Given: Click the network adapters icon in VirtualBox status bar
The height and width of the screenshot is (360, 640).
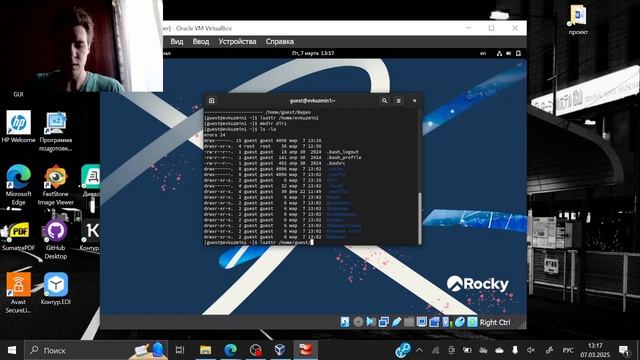Looking at the screenshot, I should (384, 322).
